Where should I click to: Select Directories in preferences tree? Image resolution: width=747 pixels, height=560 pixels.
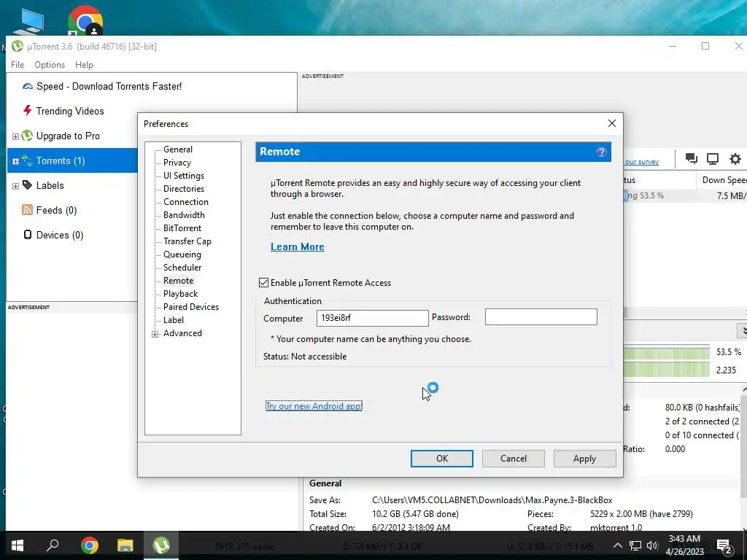coord(183,189)
